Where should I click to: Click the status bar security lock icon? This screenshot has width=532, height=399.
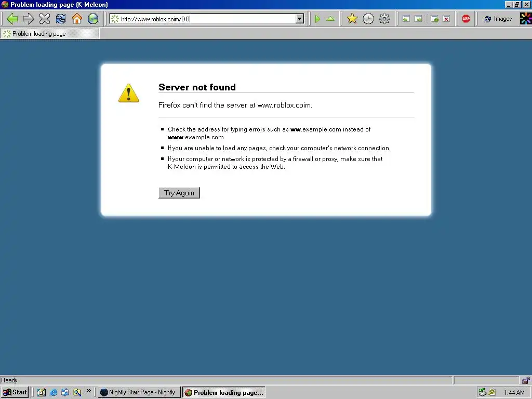526,380
